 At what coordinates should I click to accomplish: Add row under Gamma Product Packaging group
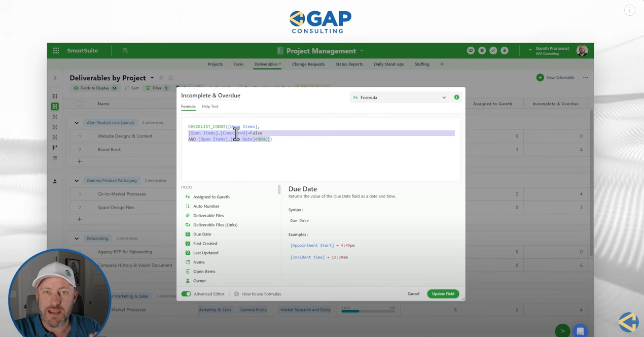point(80,219)
